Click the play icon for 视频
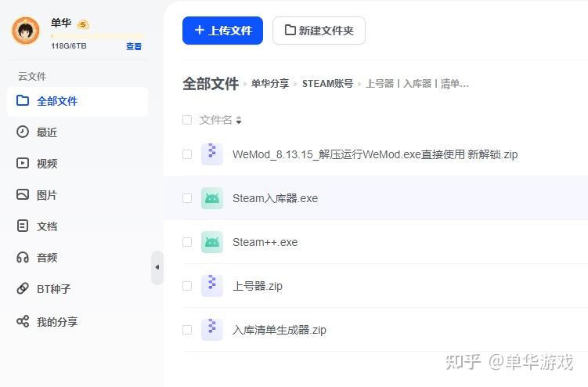Screen dimensions: 588x387 (x=23, y=163)
